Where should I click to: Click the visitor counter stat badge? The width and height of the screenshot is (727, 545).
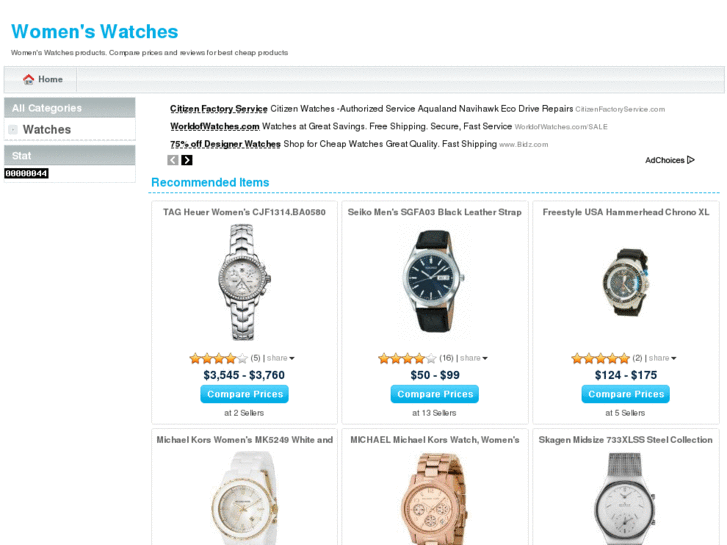pos(26,173)
